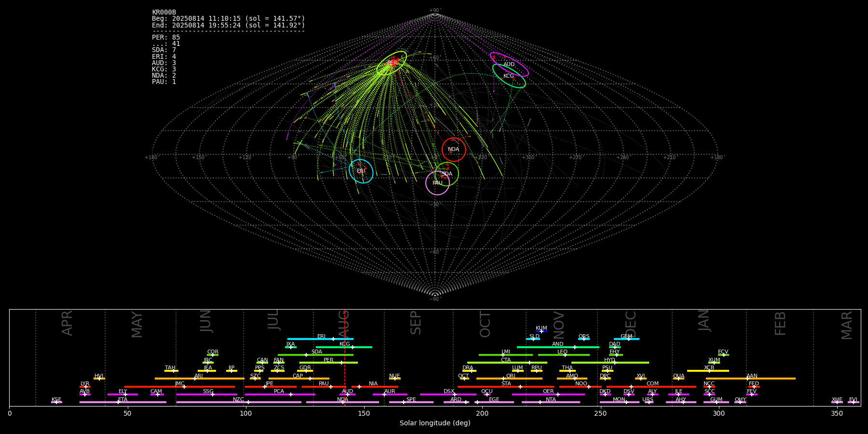The width and height of the screenshot is (868, 434).
Task: Click the green LEO shower bar
Action: click(564, 355)
